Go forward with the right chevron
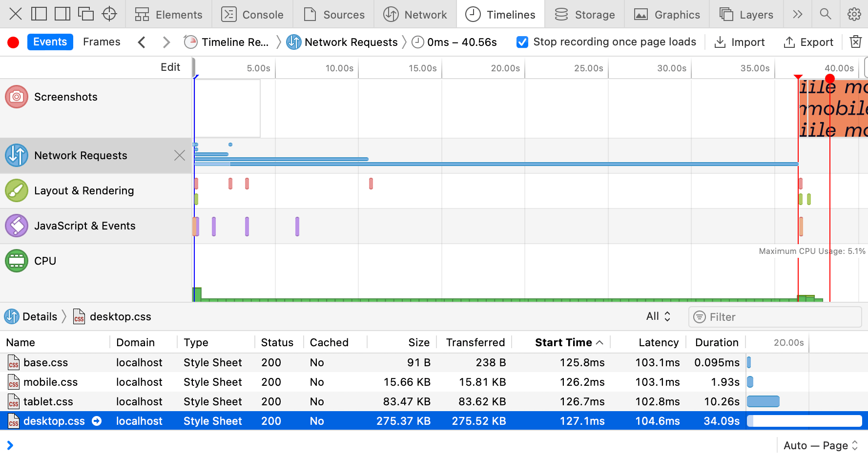868x459 pixels. [x=166, y=42]
